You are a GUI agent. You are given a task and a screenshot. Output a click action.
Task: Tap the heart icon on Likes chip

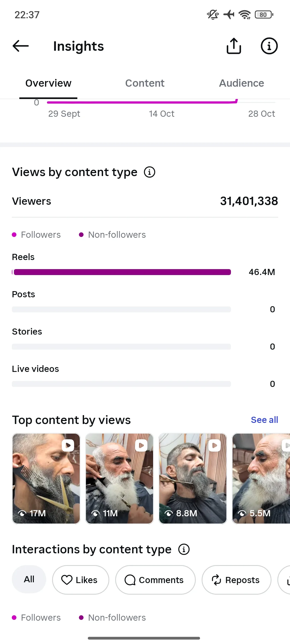(x=67, y=580)
